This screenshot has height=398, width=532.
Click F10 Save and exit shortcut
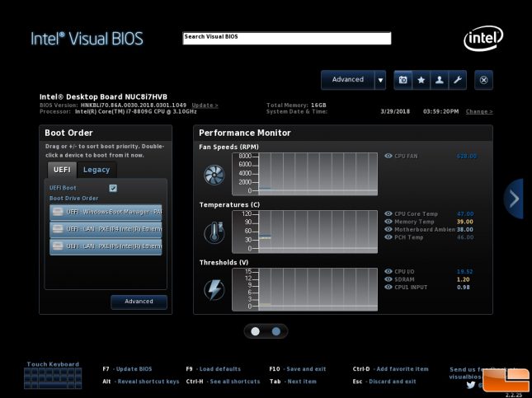pyautogui.click(x=297, y=369)
